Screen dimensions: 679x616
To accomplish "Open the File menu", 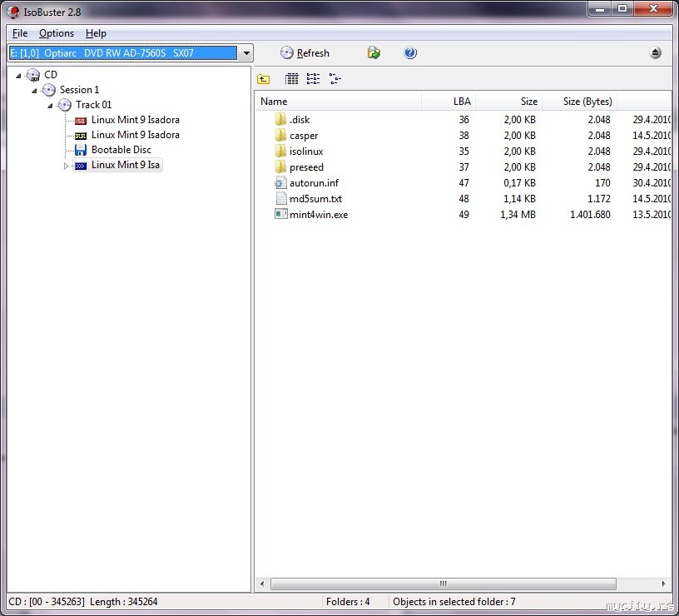I will (x=20, y=33).
